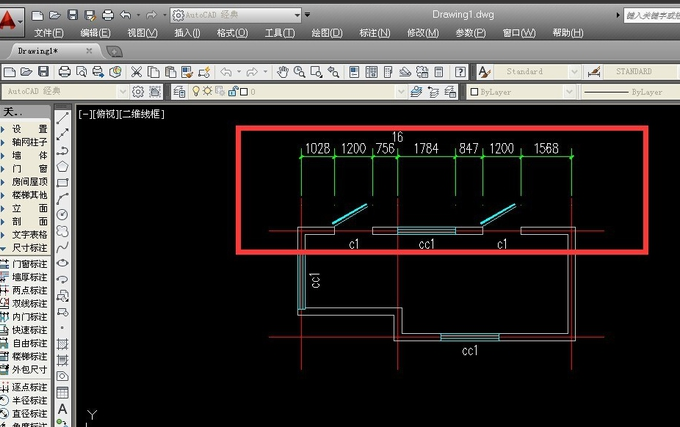Select the Table tool in the draw toolbar
Viewport: 680px width, 427px height.
pyautogui.click(x=62, y=392)
